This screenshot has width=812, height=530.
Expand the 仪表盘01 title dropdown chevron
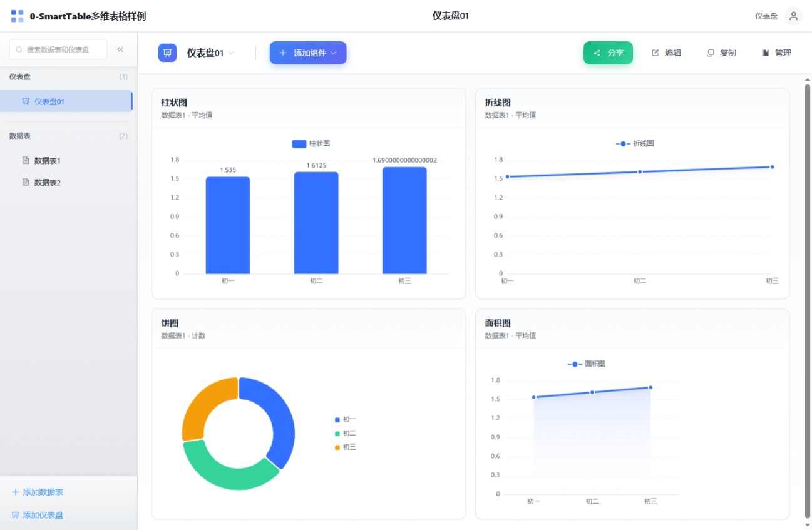pyautogui.click(x=232, y=53)
